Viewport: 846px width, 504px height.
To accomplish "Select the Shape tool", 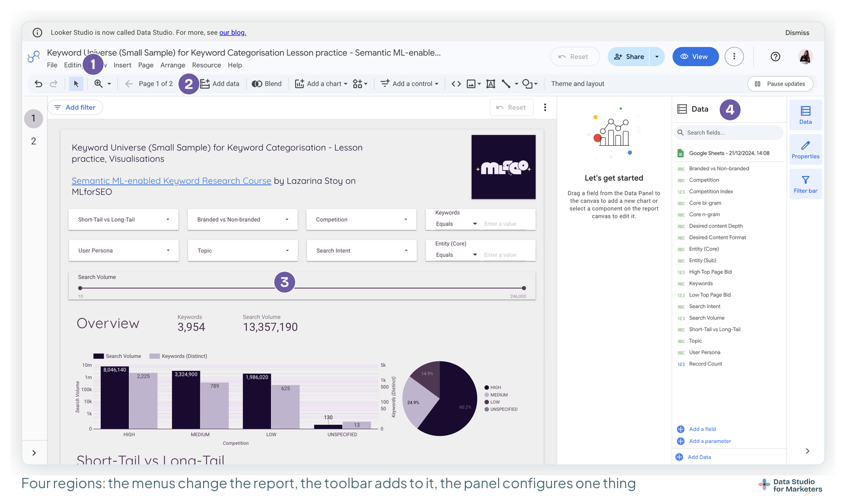I will click(527, 83).
